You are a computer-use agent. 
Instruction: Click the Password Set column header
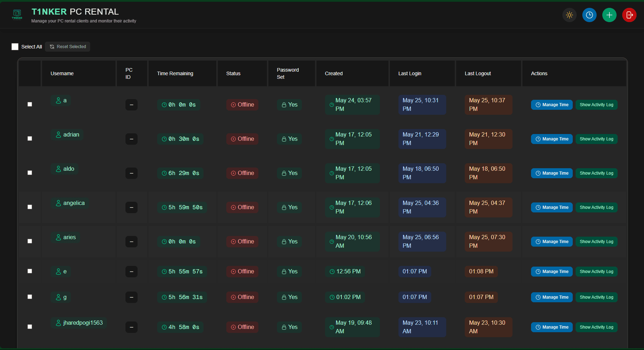292,73
